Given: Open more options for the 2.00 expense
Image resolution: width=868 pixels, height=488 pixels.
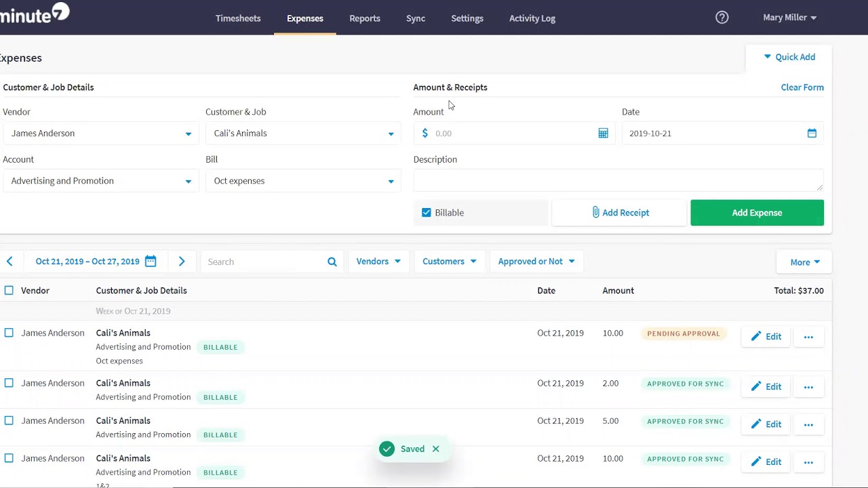Looking at the screenshot, I should click(x=808, y=387).
